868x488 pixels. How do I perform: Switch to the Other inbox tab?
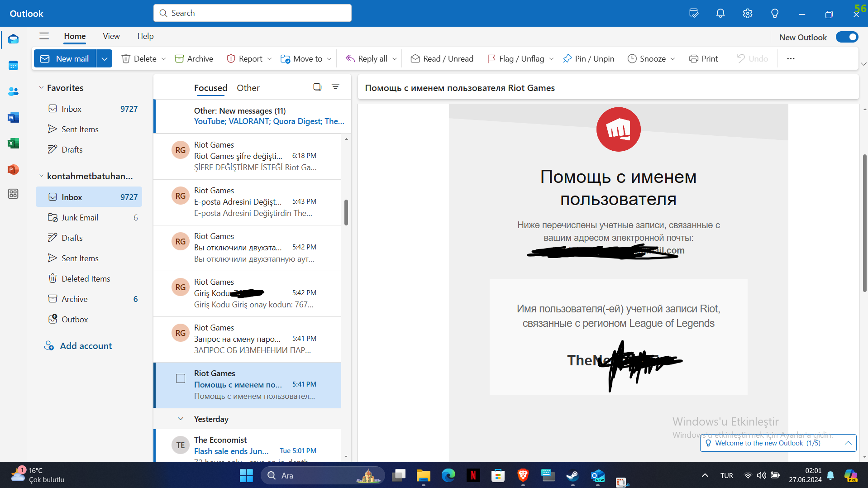point(248,88)
